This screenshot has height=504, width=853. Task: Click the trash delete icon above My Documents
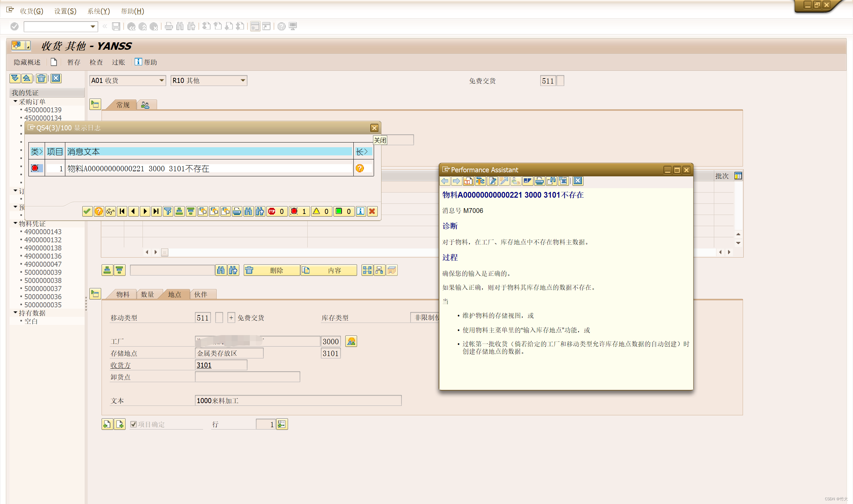coord(41,79)
